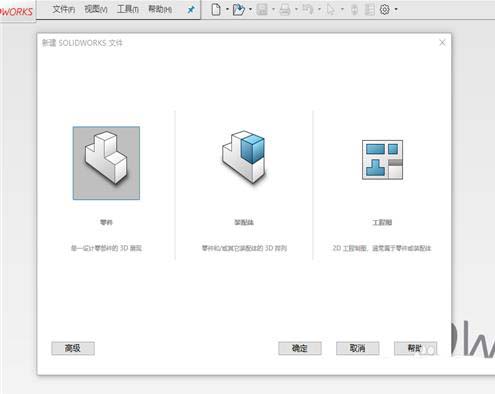Confirm with the 确定 (OK) button
This screenshot has width=495, height=394.
(300, 348)
